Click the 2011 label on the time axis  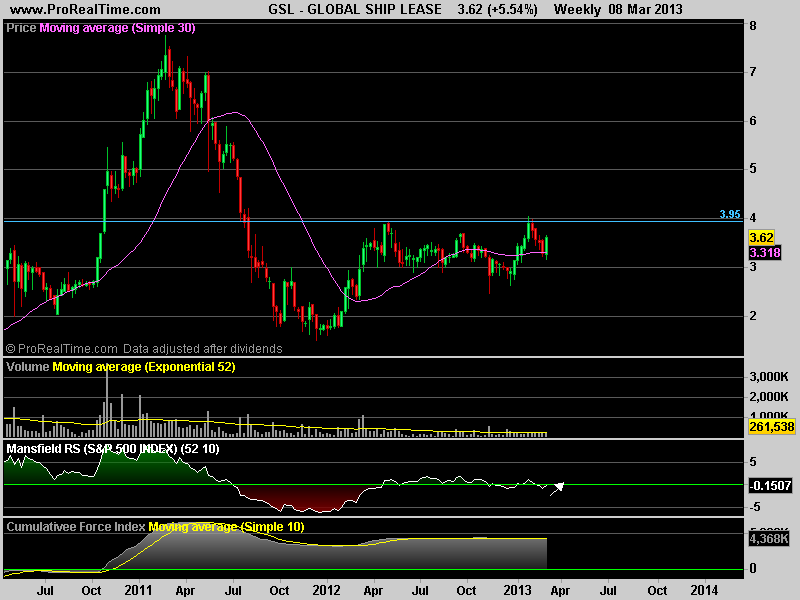click(x=138, y=590)
